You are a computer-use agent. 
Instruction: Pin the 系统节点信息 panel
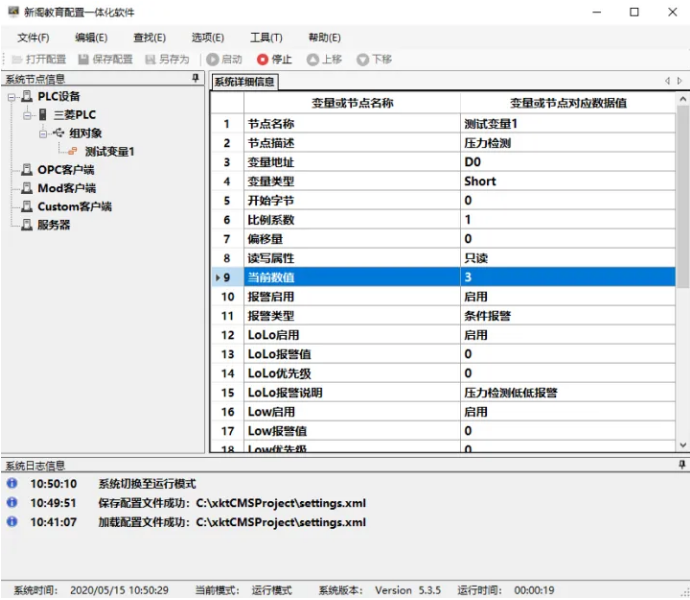[x=195, y=78]
